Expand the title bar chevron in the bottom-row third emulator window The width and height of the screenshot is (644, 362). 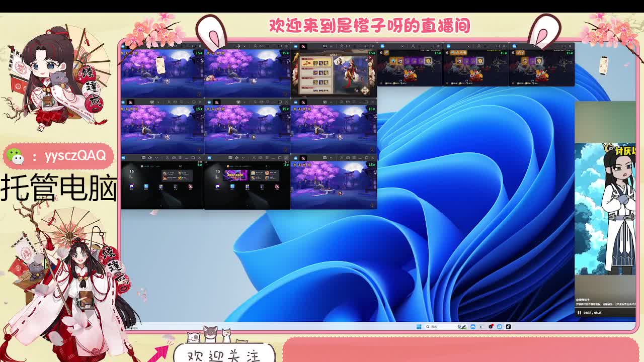click(331, 157)
